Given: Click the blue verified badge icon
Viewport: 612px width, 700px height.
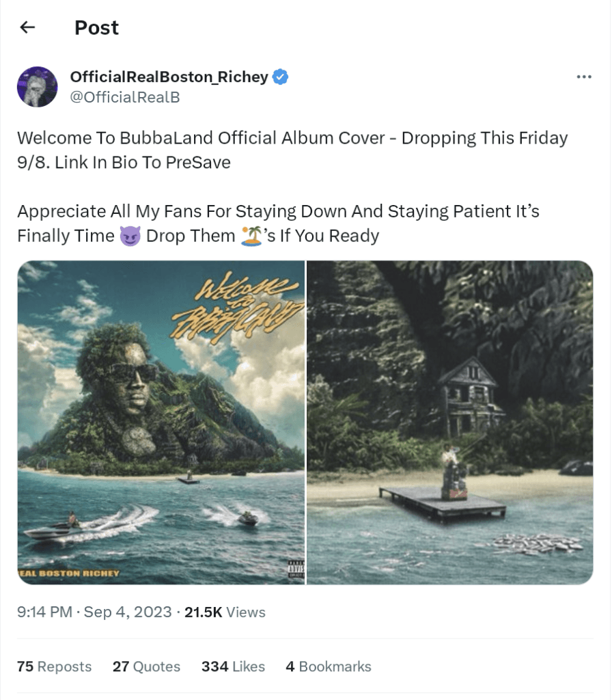Looking at the screenshot, I should click(x=280, y=77).
